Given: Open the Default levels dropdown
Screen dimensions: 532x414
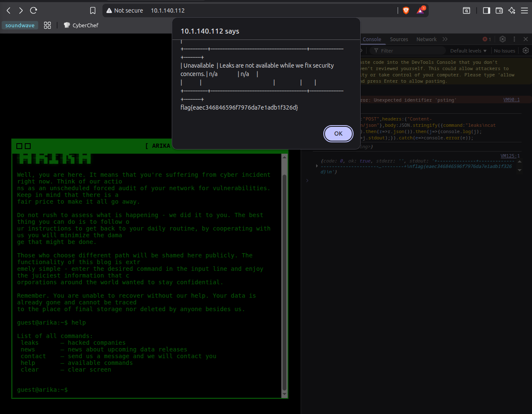Looking at the screenshot, I should [467, 50].
